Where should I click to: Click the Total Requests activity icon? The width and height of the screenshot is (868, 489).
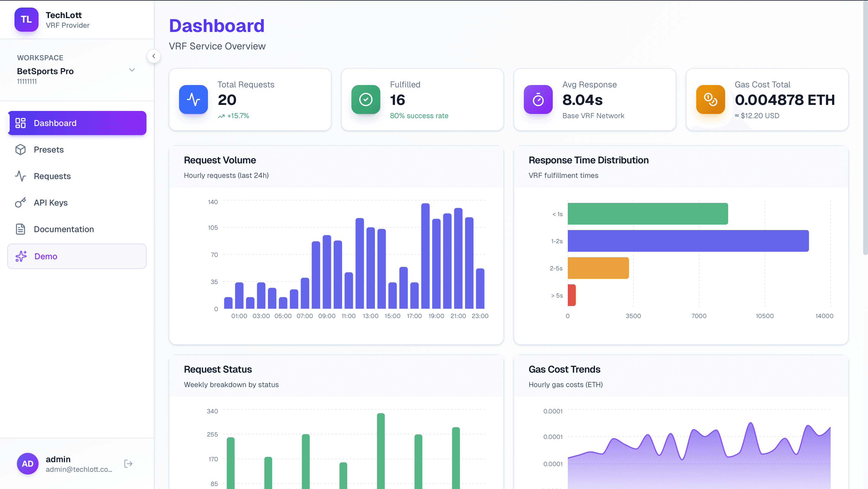pyautogui.click(x=193, y=99)
